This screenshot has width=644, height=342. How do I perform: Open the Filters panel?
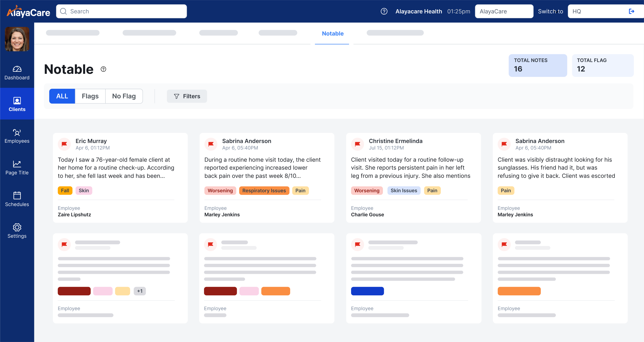[187, 96]
